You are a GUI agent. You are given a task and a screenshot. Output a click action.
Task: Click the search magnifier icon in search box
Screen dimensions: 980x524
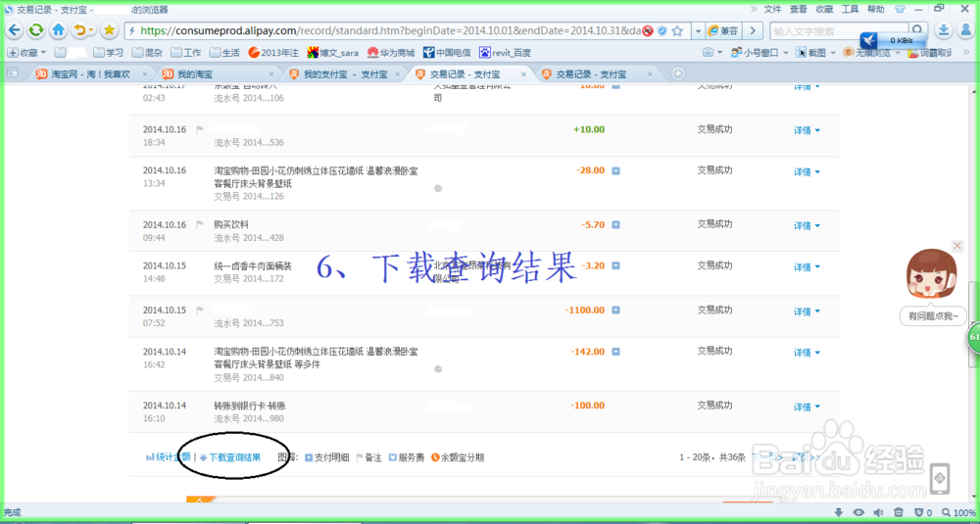coord(917,30)
